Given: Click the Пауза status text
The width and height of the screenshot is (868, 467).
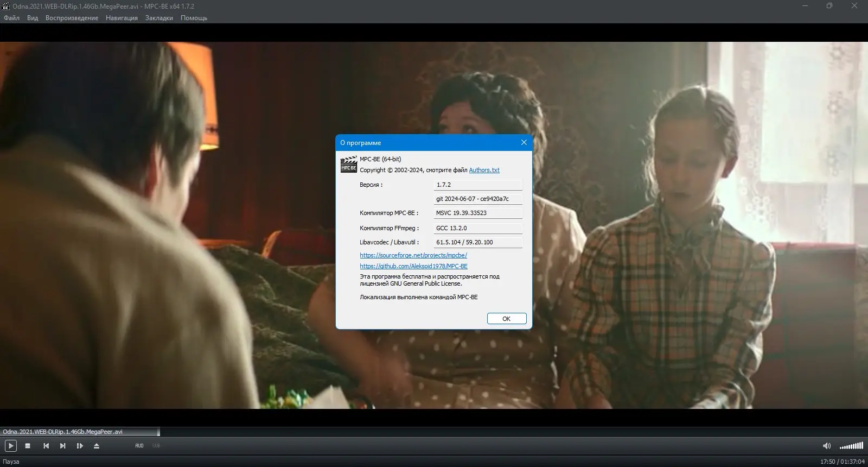Looking at the screenshot, I should pos(11,462).
